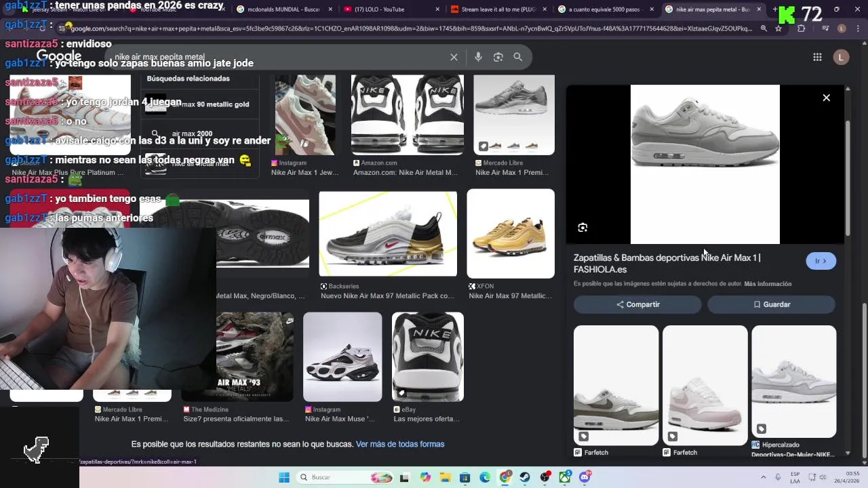Click the Chrome address bar URL
Image resolution: width=868 pixels, height=488 pixels.
coord(410,28)
